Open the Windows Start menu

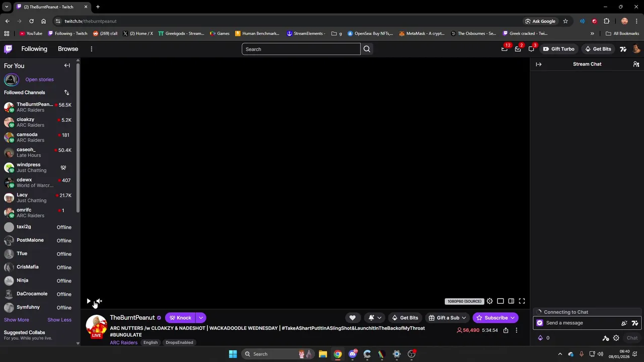(233, 354)
